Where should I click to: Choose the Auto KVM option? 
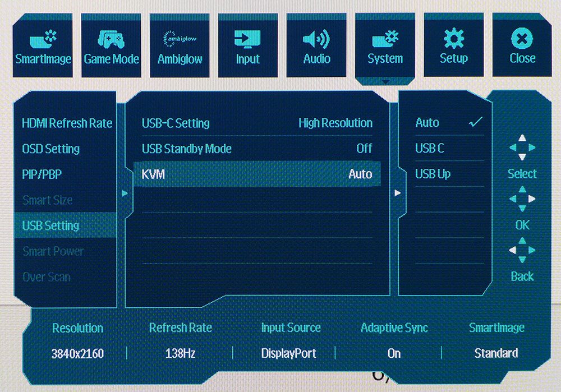coord(449,123)
